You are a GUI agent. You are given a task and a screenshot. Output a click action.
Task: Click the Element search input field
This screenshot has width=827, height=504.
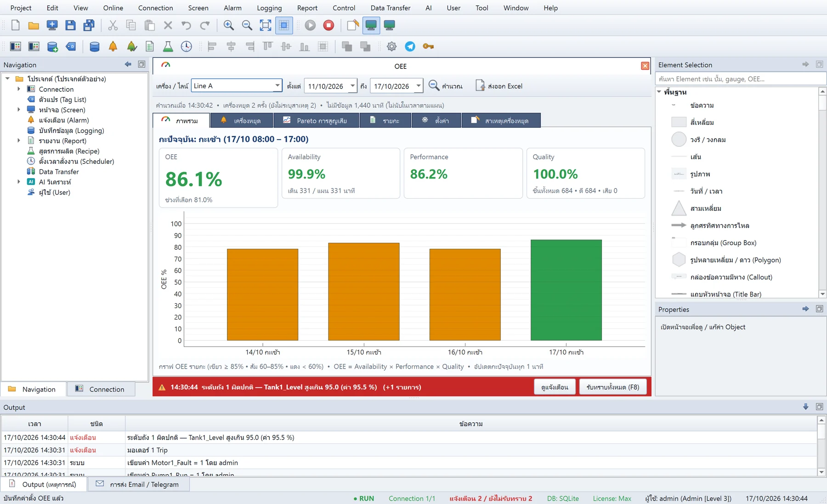(740, 79)
